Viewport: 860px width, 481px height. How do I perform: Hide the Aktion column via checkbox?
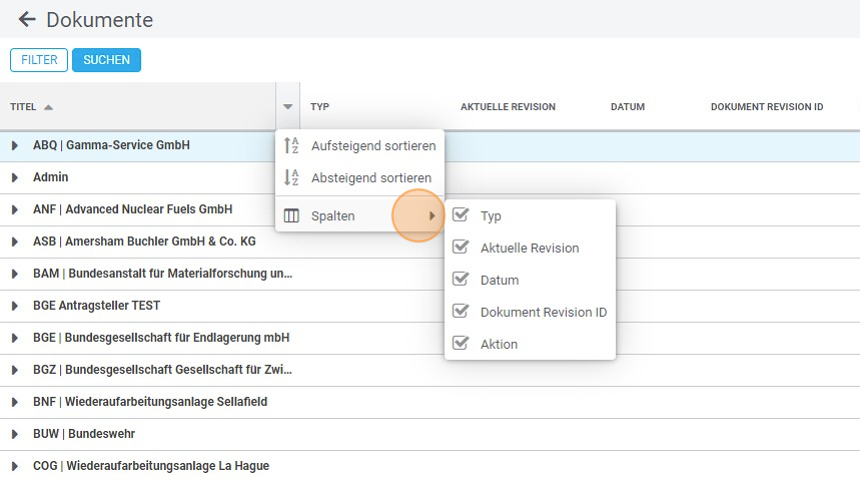[461, 344]
